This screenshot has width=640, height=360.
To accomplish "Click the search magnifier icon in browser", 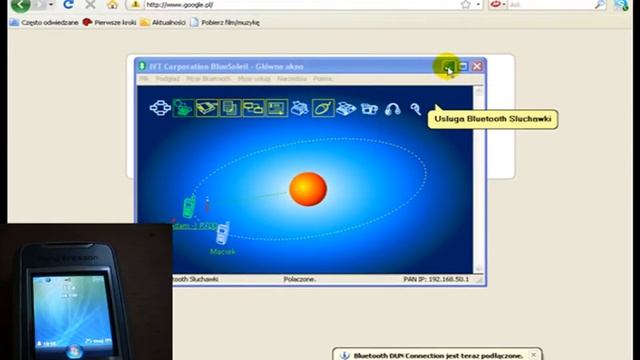I will pyautogui.click(x=600, y=4).
